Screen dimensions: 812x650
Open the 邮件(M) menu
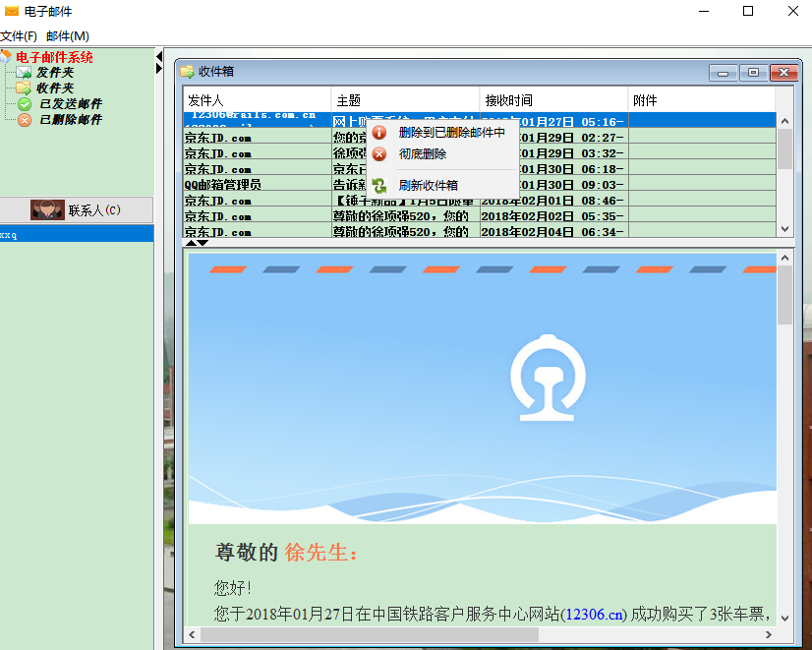coord(67,36)
